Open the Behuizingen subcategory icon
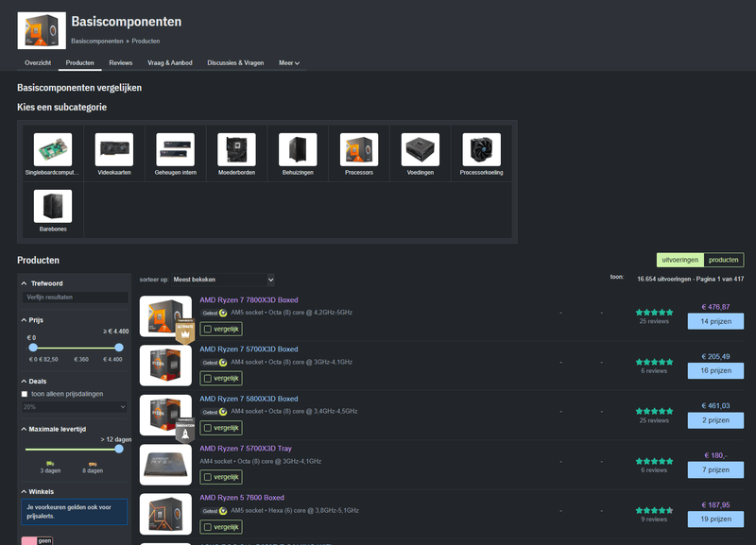This screenshot has height=545, width=756. (x=298, y=149)
